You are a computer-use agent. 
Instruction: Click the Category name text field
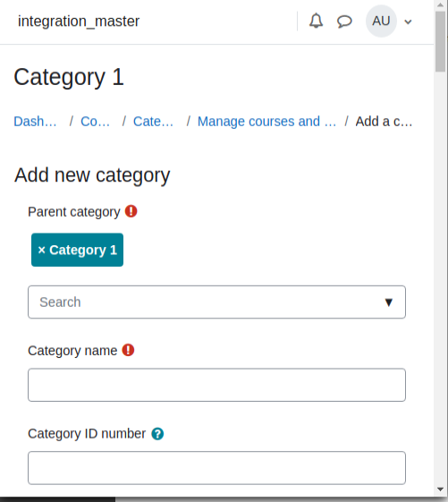click(x=216, y=385)
